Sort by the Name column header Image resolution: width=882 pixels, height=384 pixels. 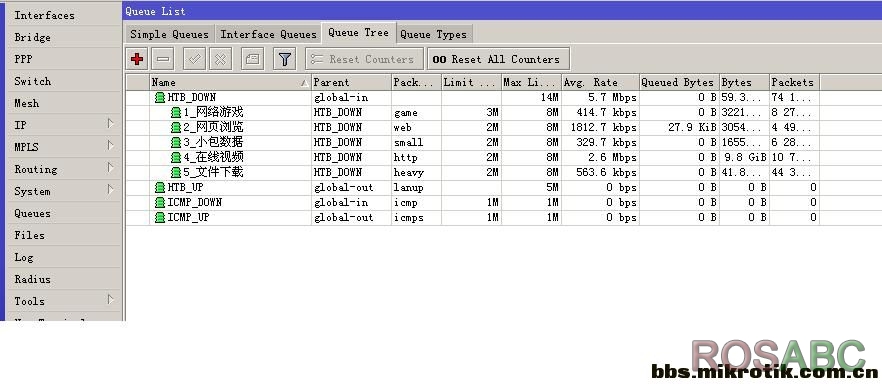(230, 83)
